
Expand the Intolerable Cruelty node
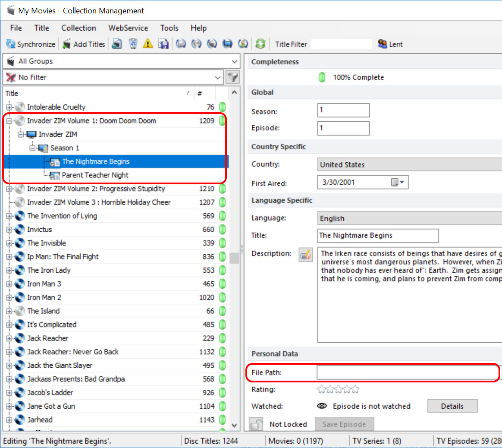9,107
